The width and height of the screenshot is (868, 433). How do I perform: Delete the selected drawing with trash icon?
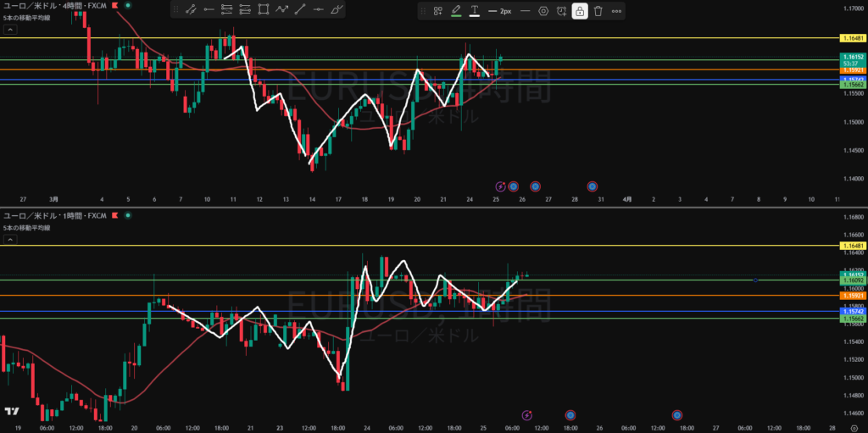pos(598,11)
